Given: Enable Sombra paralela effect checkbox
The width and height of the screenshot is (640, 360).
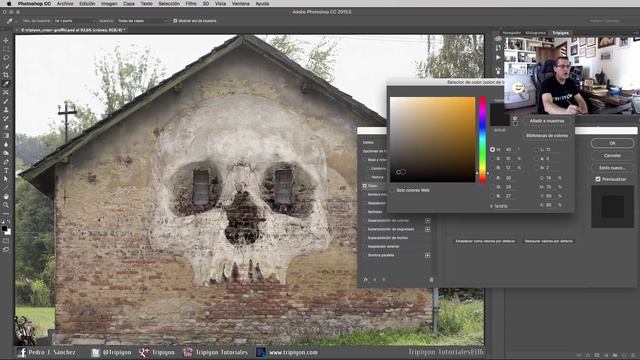Looking at the screenshot, I should (364, 255).
